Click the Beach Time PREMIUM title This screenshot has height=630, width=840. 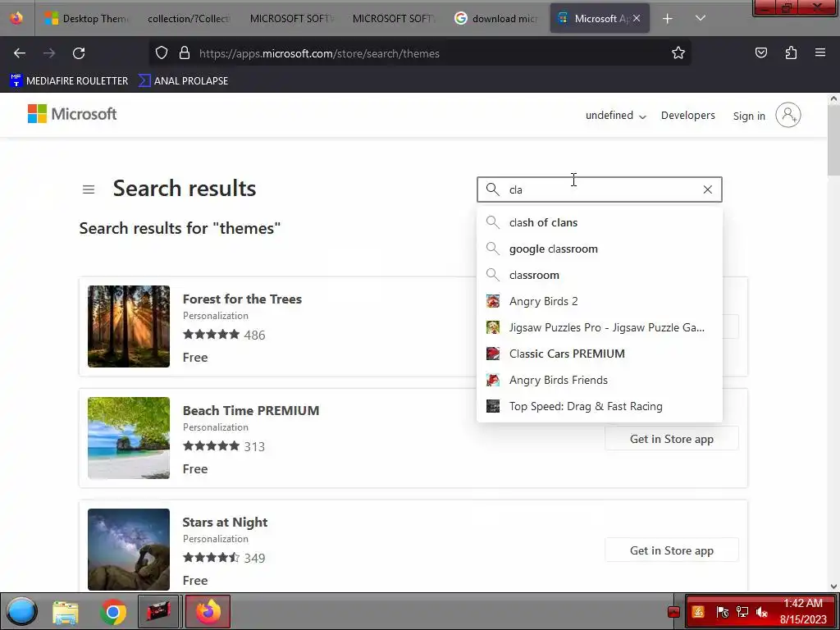(251, 410)
